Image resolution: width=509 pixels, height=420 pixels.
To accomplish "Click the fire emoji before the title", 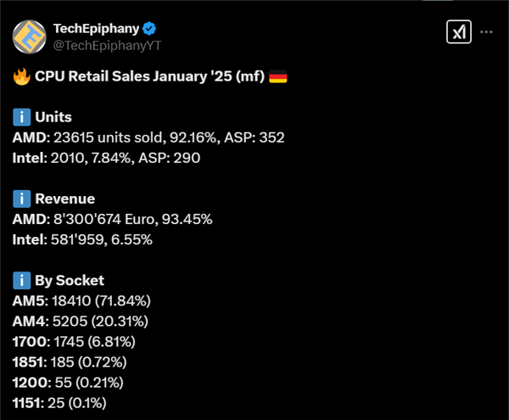I will [x=21, y=77].
